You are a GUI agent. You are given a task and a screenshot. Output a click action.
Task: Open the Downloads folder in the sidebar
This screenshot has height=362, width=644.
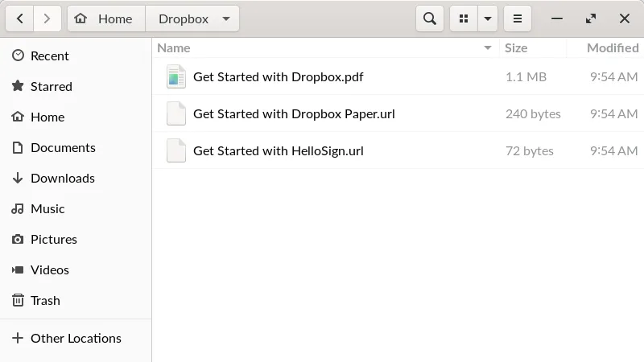[62, 178]
